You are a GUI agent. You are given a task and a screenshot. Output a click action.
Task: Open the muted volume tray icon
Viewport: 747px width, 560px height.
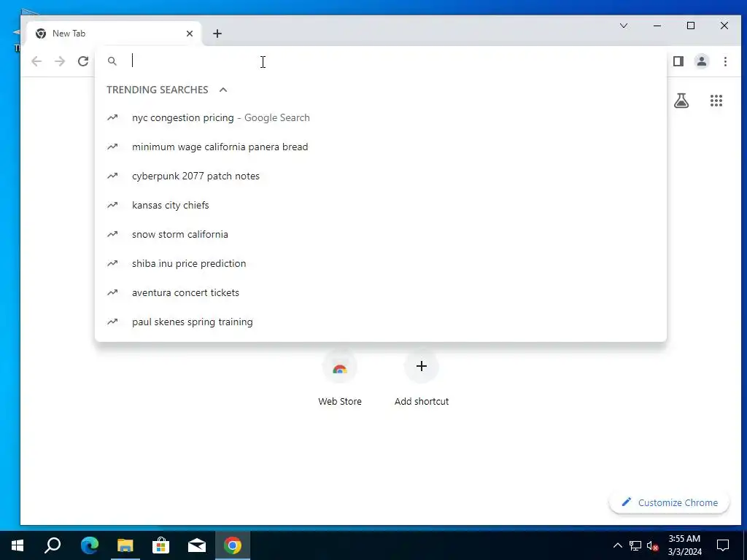coord(653,545)
